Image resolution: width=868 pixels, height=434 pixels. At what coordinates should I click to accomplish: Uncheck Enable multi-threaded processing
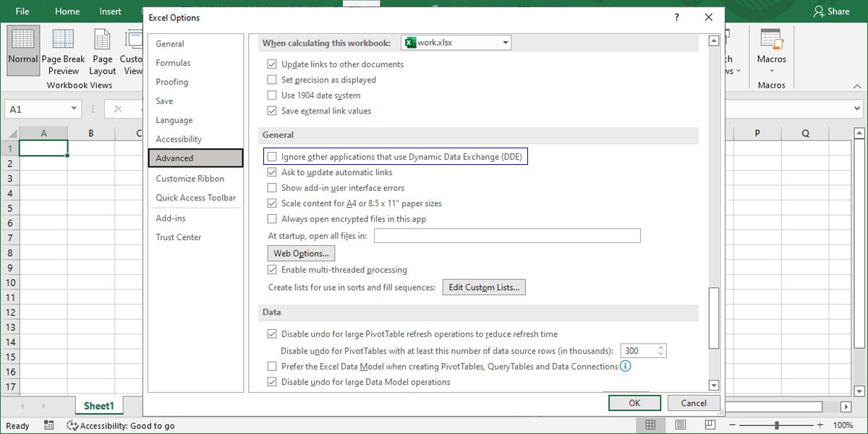(x=272, y=270)
